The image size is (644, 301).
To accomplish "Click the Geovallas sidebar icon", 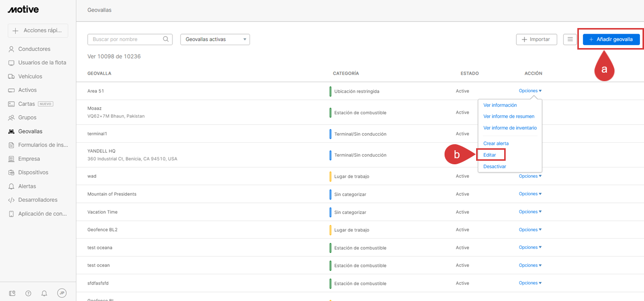I will (12, 131).
